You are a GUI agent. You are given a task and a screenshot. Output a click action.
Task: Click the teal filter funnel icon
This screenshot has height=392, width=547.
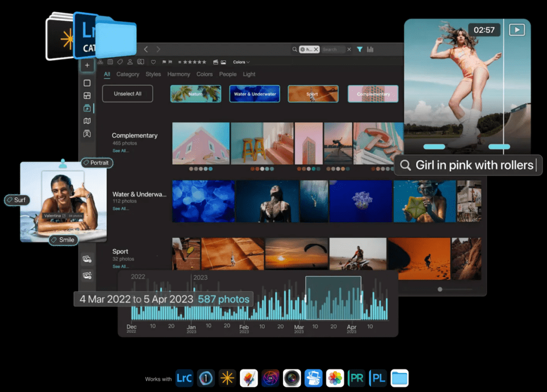(x=360, y=49)
